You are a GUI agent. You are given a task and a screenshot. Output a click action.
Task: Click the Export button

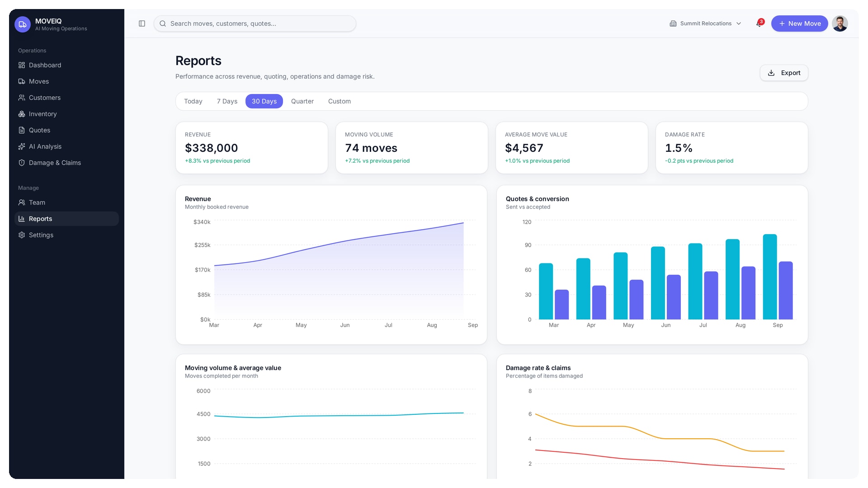tap(784, 73)
